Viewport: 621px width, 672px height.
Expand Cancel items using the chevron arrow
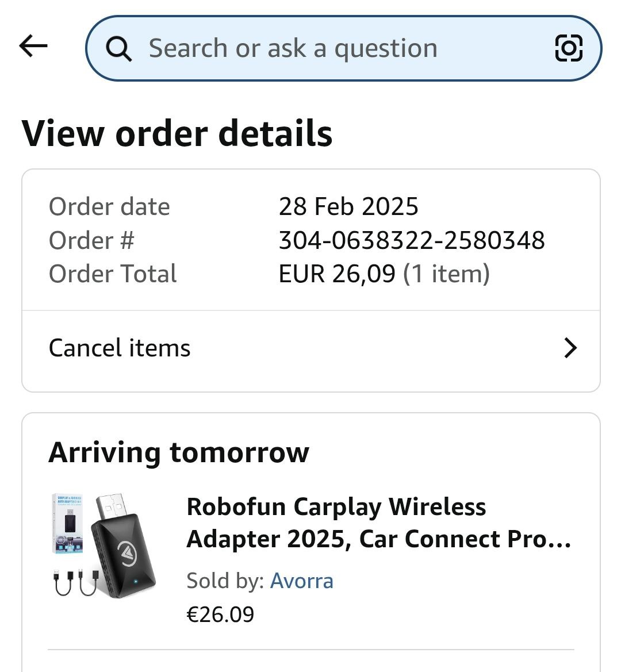[x=570, y=348]
